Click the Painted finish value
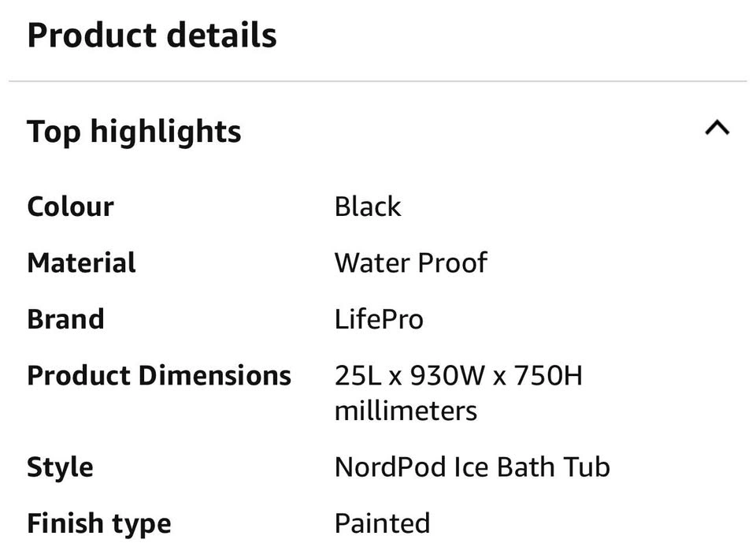Image resolution: width=756 pixels, height=558 pixels. click(382, 523)
